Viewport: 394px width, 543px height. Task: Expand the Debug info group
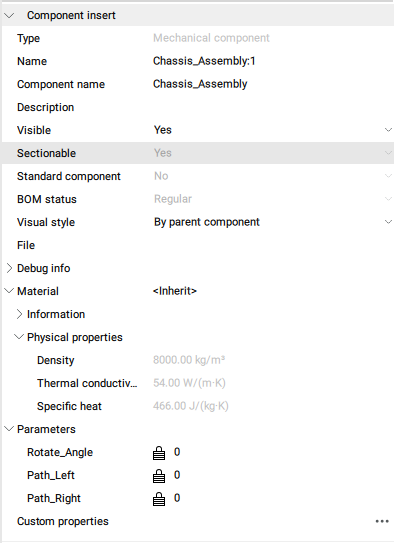tap(9, 268)
